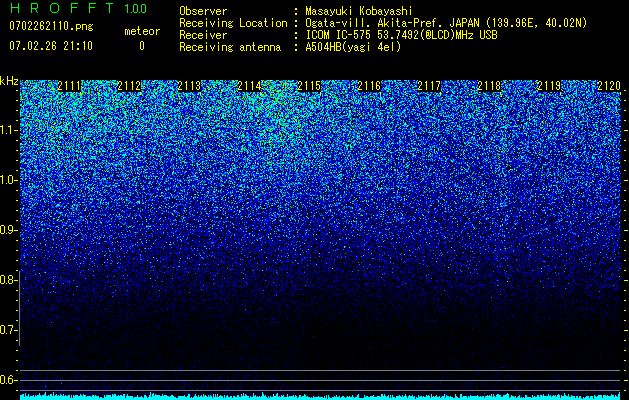The image size is (629, 400).
Task: Click the 2119 time marker
Action: tap(549, 86)
